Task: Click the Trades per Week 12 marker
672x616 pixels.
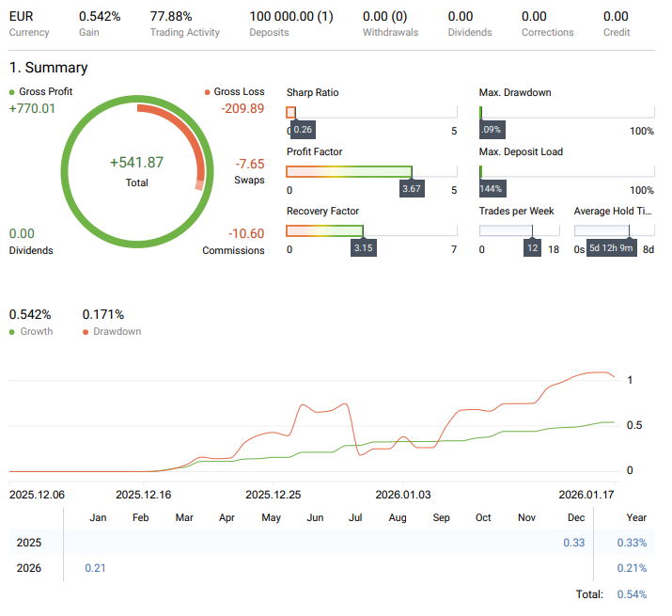Action: 532,248
